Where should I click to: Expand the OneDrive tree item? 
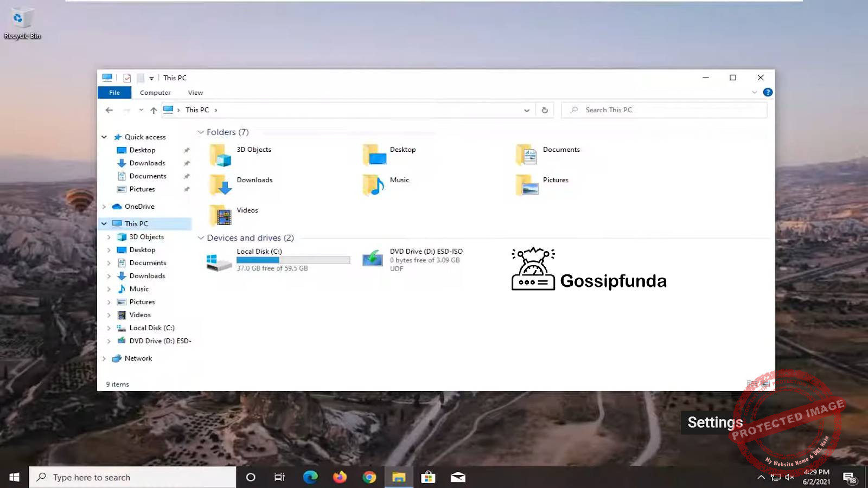coord(104,207)
